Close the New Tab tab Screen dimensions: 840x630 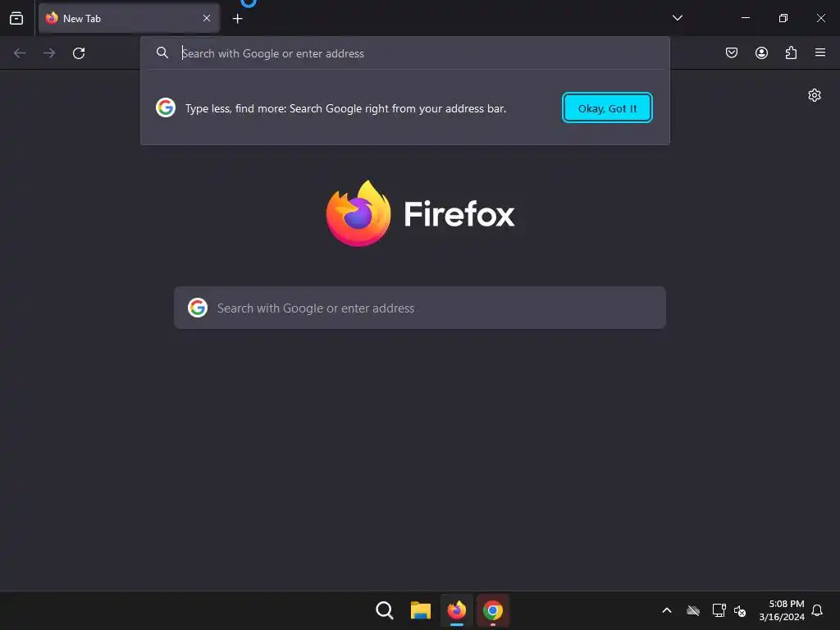tap(207, 18)
